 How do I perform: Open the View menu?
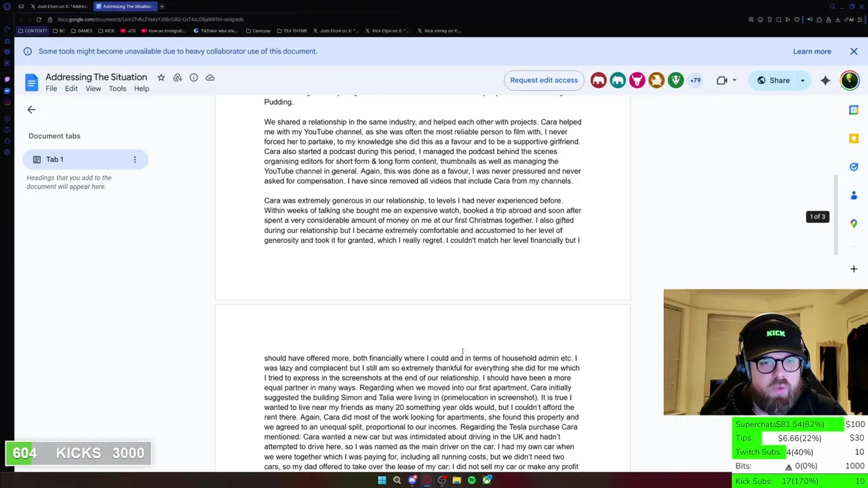[x=93, y=89]
